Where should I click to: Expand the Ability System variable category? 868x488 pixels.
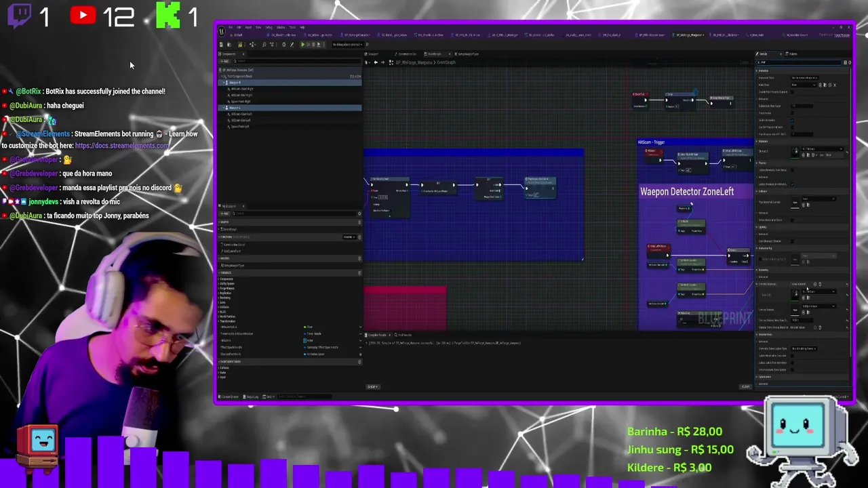pos(218,283)
